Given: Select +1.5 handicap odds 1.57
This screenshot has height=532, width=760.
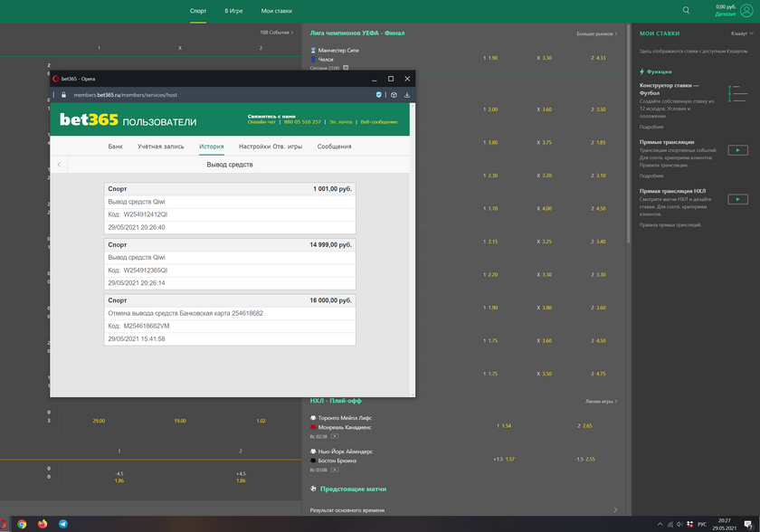Looking at the screenshot, I should tap(504, 459).
